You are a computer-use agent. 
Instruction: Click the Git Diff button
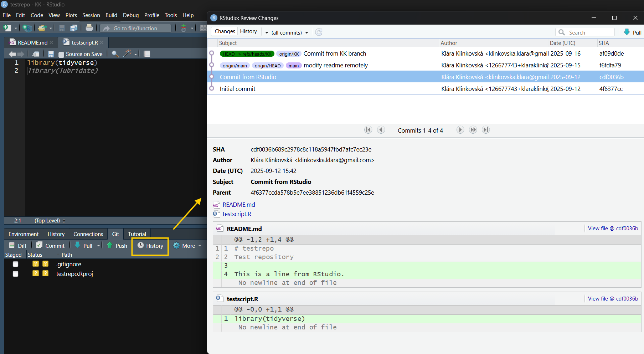(18, 246)
